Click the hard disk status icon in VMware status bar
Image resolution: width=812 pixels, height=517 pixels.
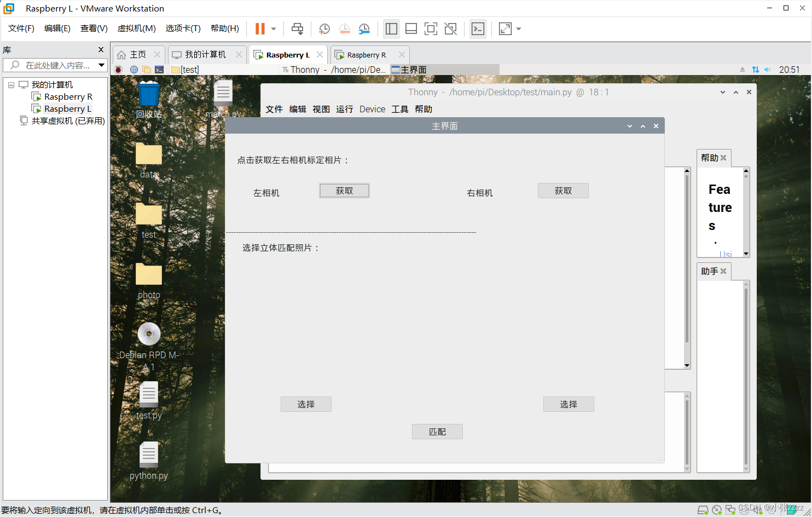pos(703,510)
